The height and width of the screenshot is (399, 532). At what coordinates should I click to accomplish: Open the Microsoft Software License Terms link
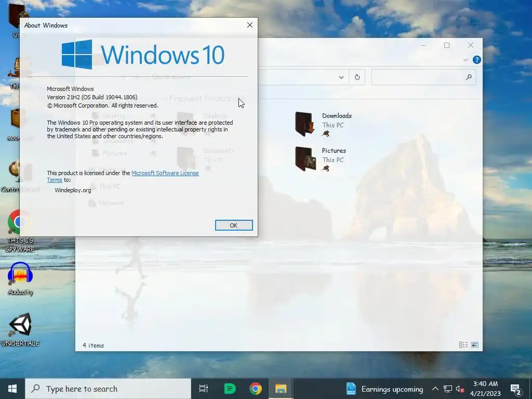(x=123, y=177)
